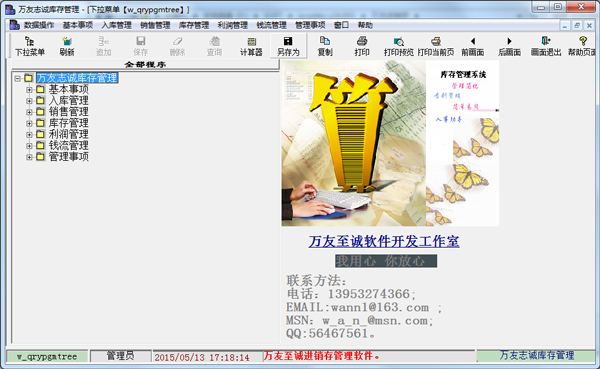Click the 我用心 你放心 slogan banner
600x369 pixels.
point(386,261)
